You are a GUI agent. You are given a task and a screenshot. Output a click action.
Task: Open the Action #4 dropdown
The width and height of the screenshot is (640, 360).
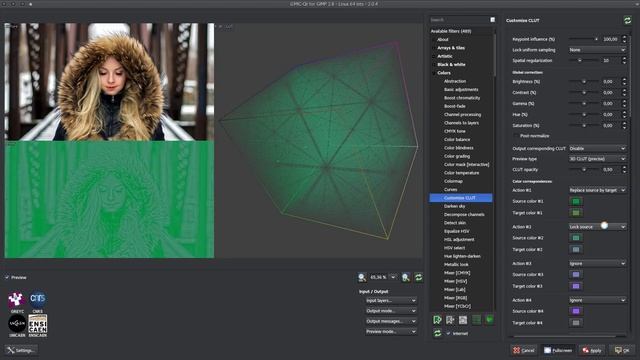pyautogui.click(x=597, y=300)
